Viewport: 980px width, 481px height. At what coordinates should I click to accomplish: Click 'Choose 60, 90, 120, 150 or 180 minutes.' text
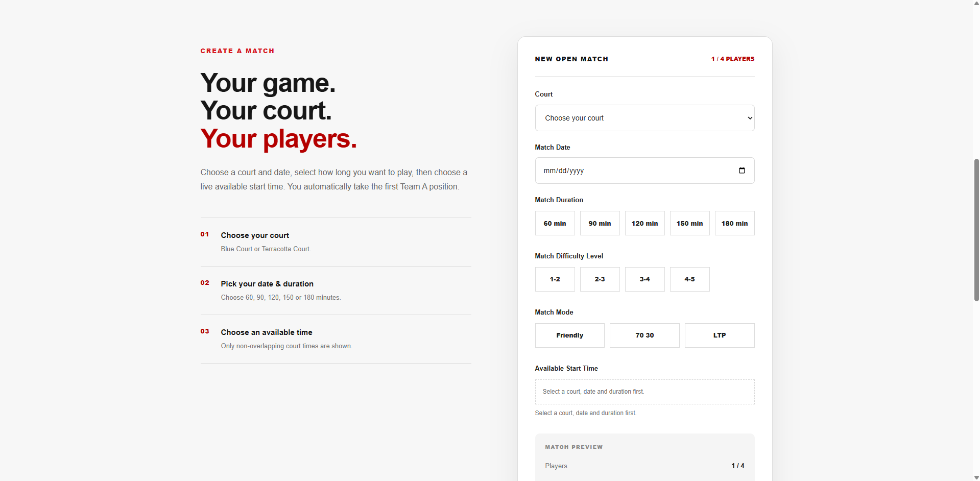pos(280,298)
